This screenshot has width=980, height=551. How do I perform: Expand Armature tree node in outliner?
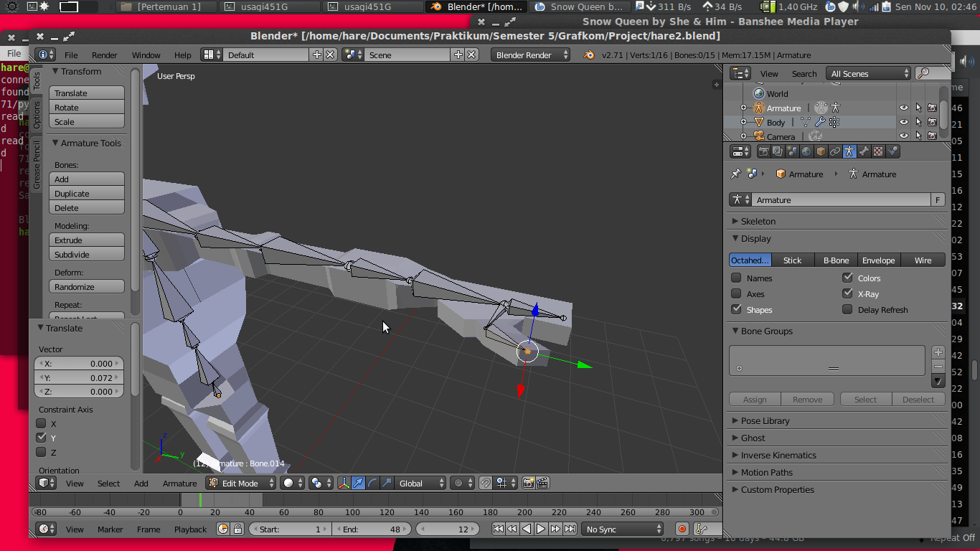tap(743, 108)
